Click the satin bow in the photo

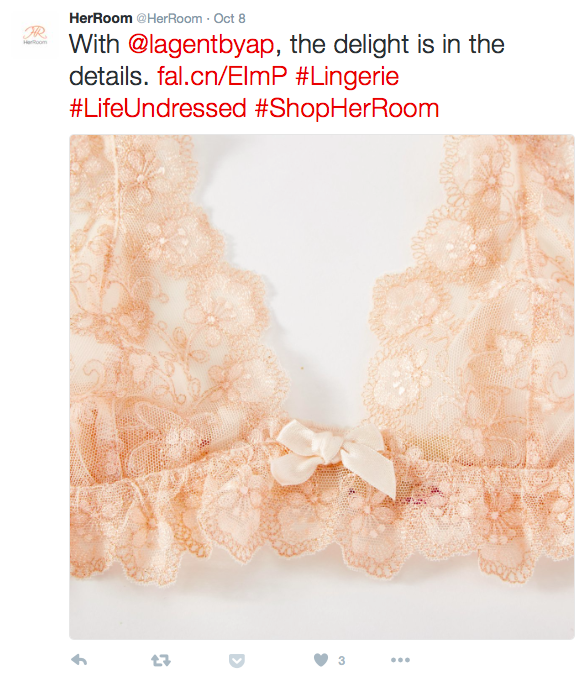335,457
